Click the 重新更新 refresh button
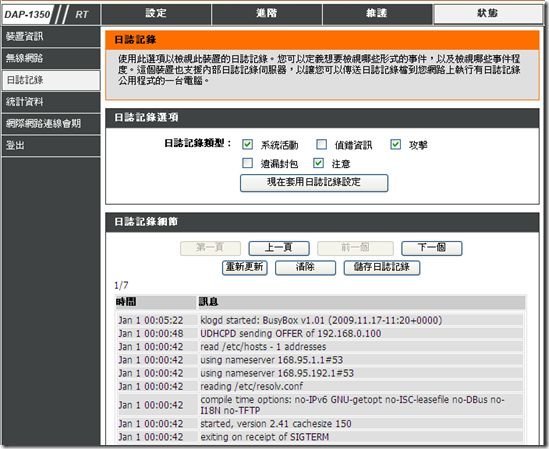This screenshot has width=549, height=449. pos(245,268)
